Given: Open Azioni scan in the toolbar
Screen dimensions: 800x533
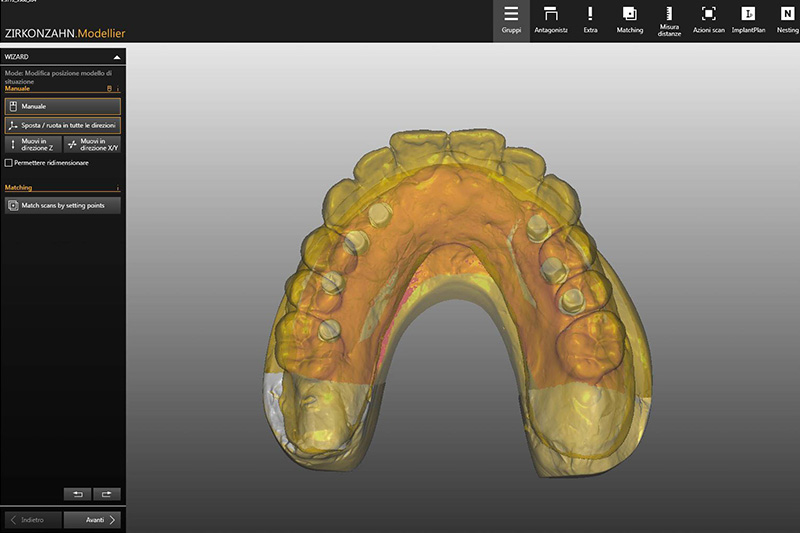Looking at the screenshot, I should pyautogui.click(x=708, y=20).
